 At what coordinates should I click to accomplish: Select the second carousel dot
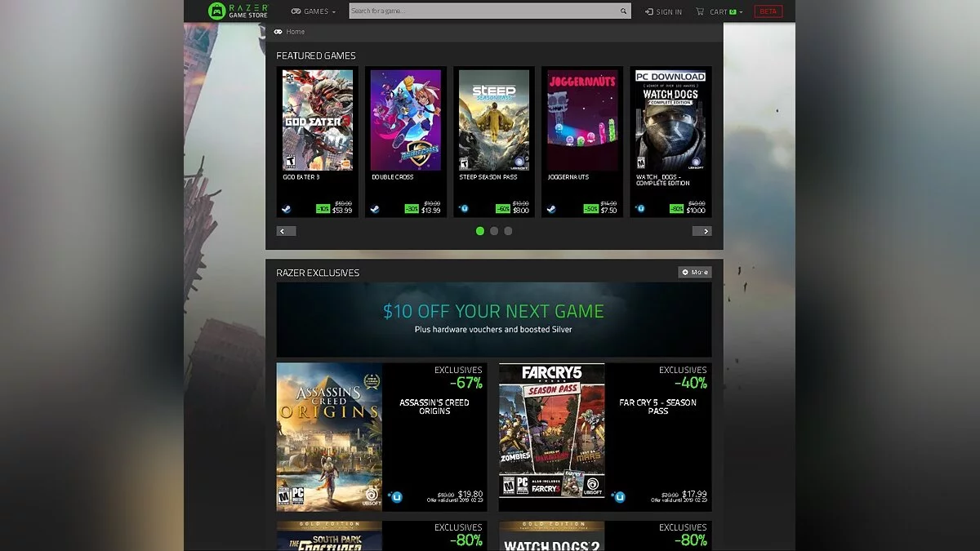click(x=494, y=231)
